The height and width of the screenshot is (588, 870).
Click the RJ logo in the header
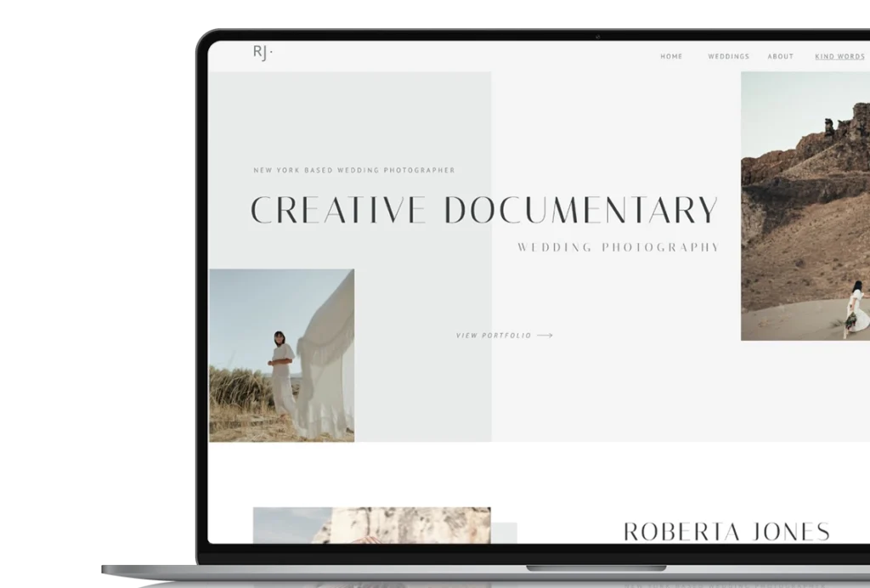pos(261,53)
